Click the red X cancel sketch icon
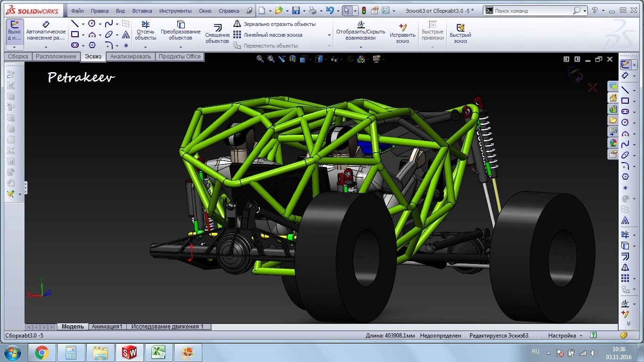The image size is (644, 362). coord(593,88)
